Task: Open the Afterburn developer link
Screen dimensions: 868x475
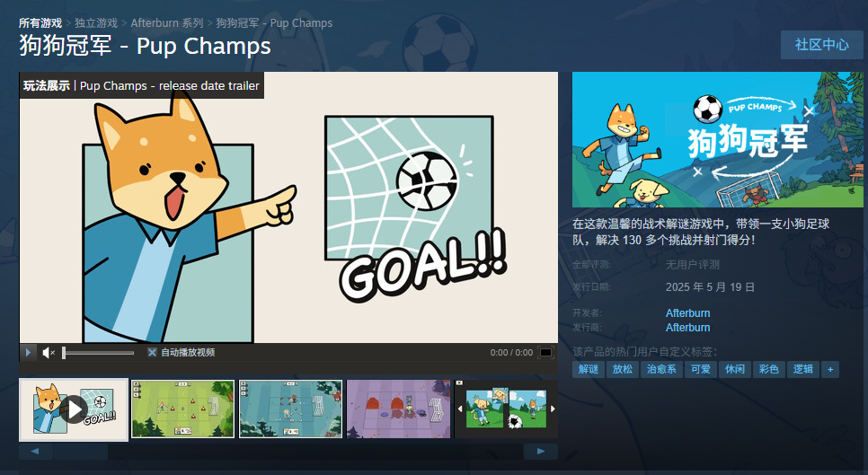Action: (x=687, y=313)
